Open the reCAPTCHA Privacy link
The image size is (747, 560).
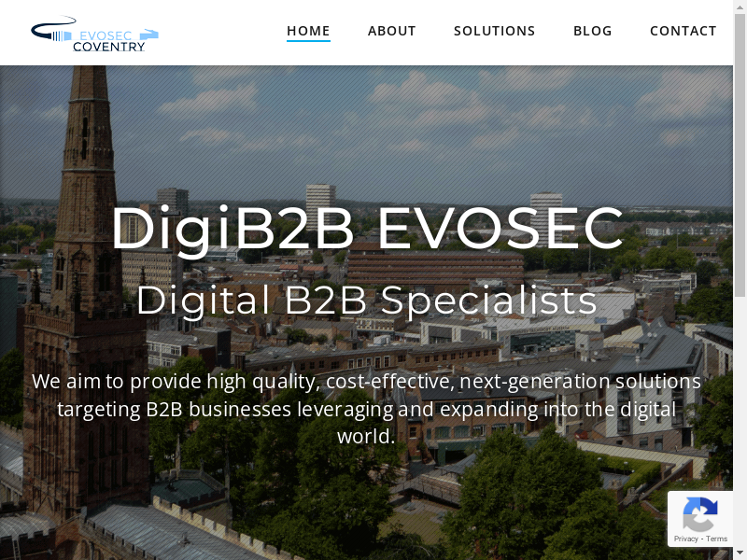(685, 539)
